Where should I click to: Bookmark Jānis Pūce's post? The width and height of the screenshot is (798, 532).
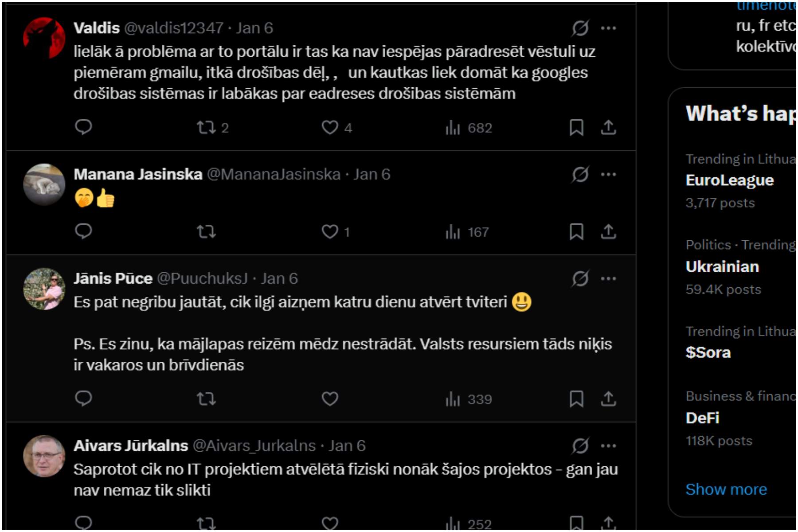coord(576,399)
